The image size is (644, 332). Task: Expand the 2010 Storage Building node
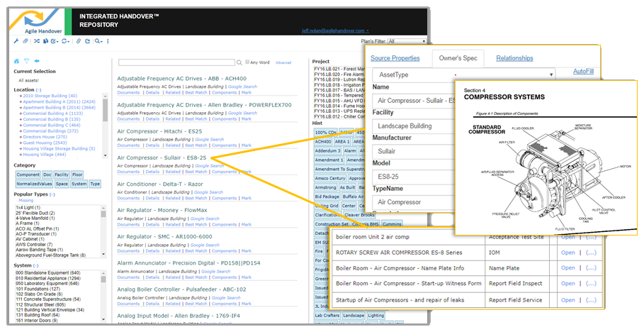tap(21, 96)
